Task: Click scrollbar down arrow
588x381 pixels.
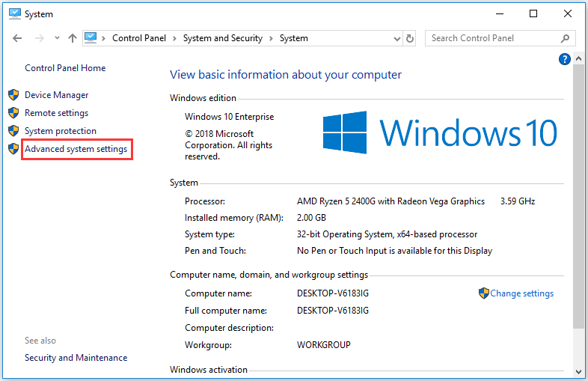Action: coord(578,372)
